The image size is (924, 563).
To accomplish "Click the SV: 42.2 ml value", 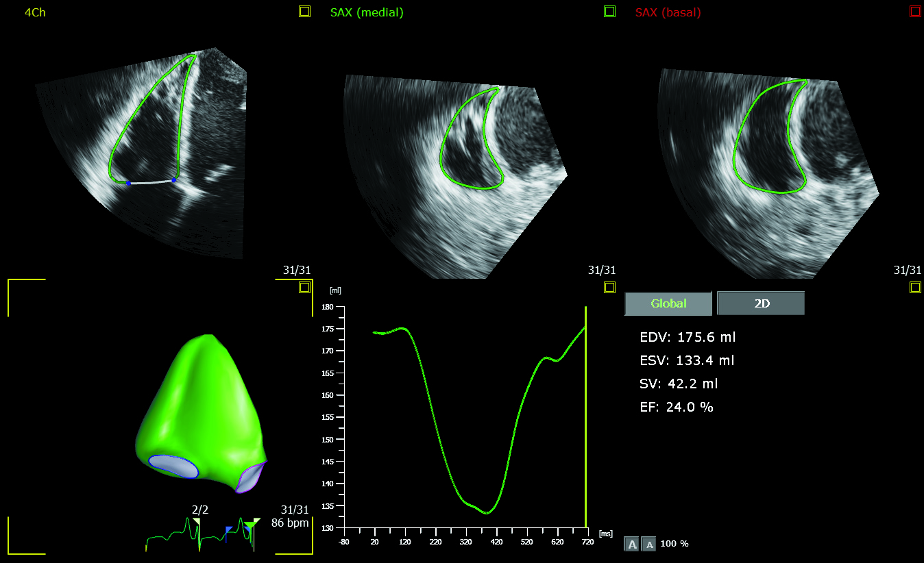I will tap(679, 384).
